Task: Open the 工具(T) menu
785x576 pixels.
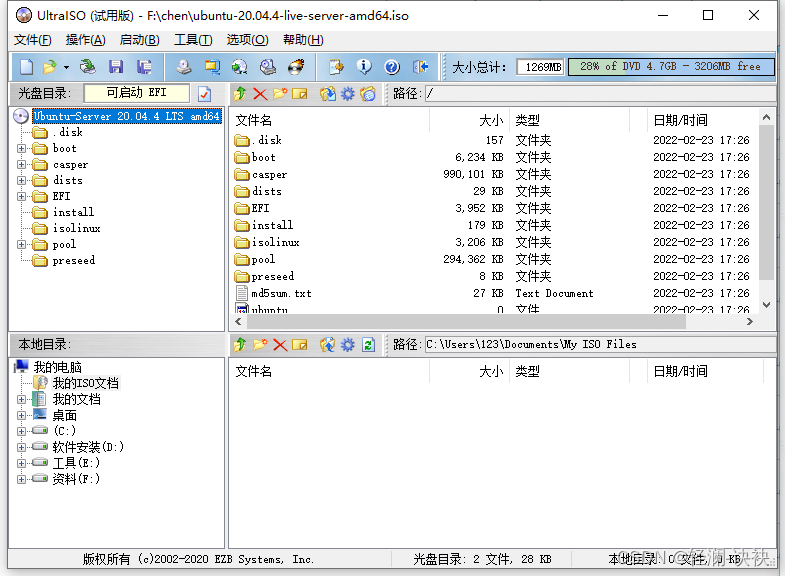Action: (x=193, y=40)
